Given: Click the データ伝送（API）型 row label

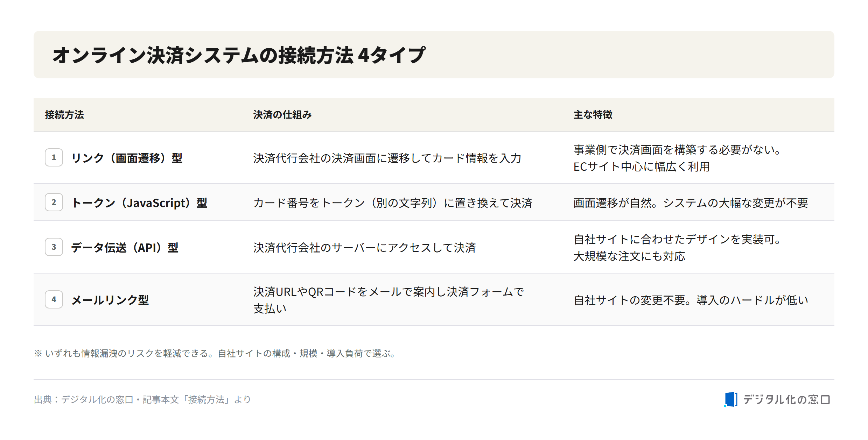Looking at the screenshot, I should [125, 248].
